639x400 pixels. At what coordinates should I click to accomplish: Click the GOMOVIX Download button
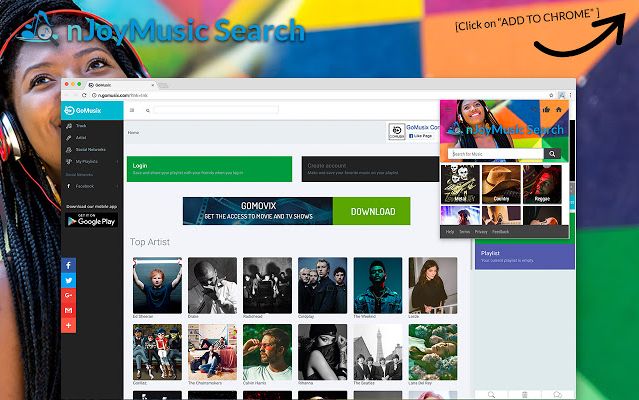click(x=371, y=211)
